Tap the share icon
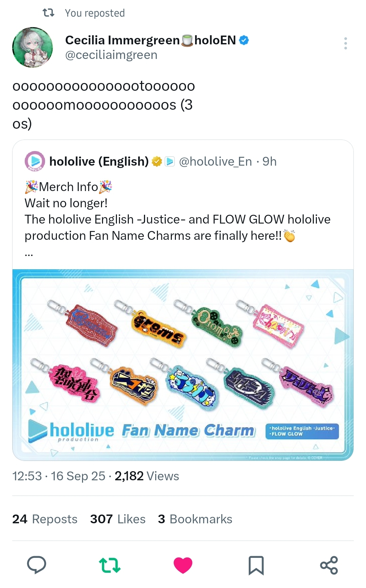The image size is (366, 588). (x=329, y=565)
